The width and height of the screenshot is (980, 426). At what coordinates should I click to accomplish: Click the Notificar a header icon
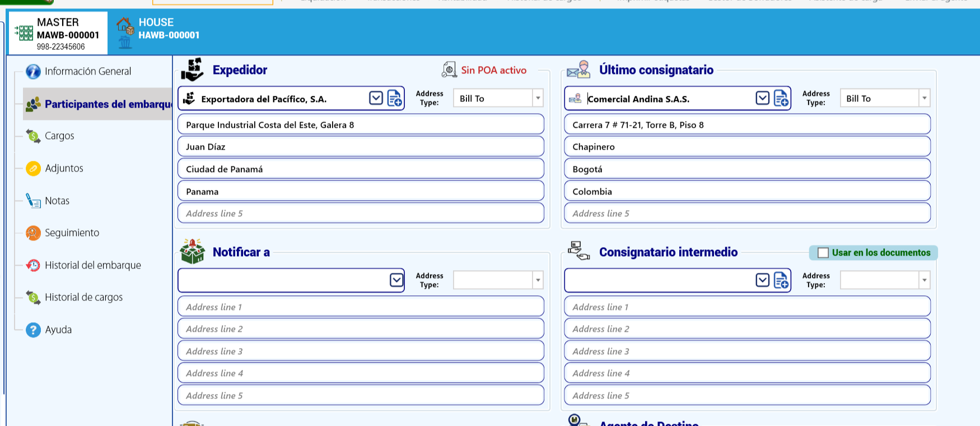192,251
